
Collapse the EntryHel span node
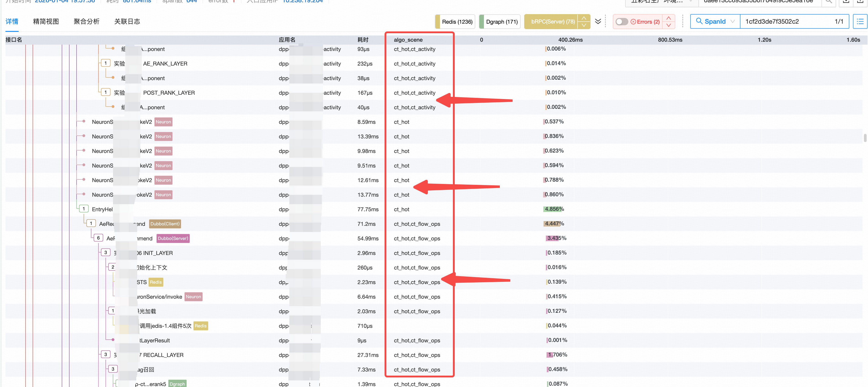pos(84,209)
